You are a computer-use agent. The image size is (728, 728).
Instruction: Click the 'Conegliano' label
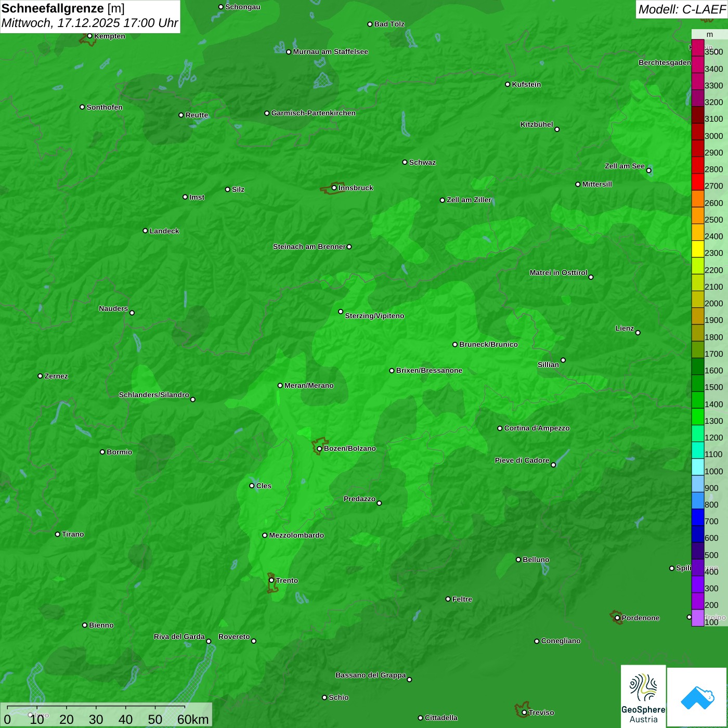tap(561, 641)
